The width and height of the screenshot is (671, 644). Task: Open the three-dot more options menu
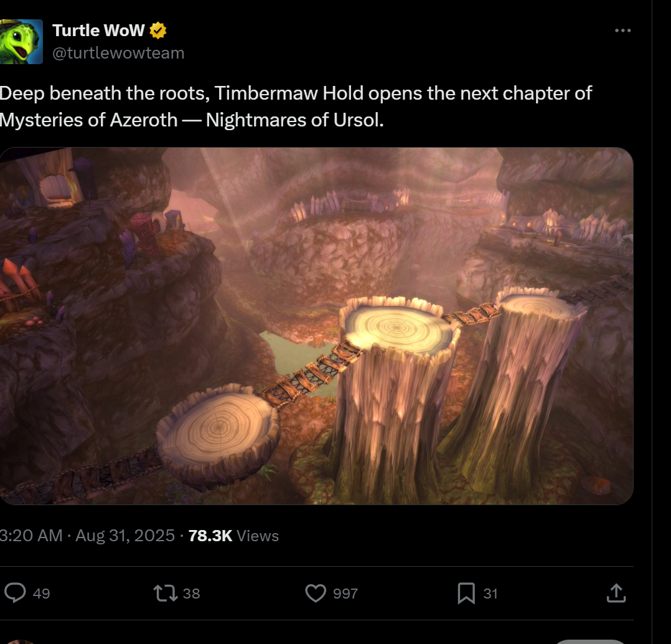pyautogui.click(x=622, y=31)
